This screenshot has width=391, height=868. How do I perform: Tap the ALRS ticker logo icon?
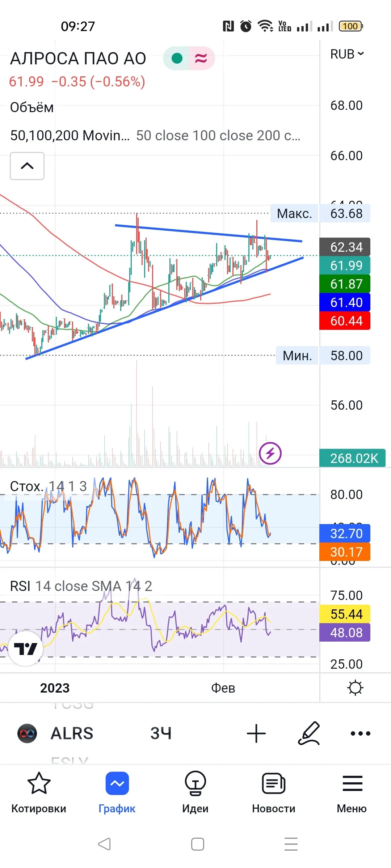click(27, 733)
